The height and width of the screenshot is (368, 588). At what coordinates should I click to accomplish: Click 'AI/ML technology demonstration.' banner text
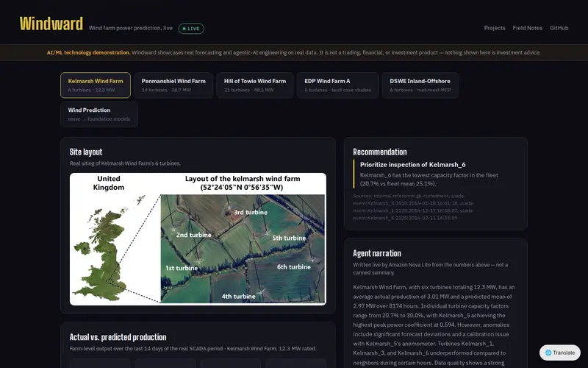click(x=88, y=52)
